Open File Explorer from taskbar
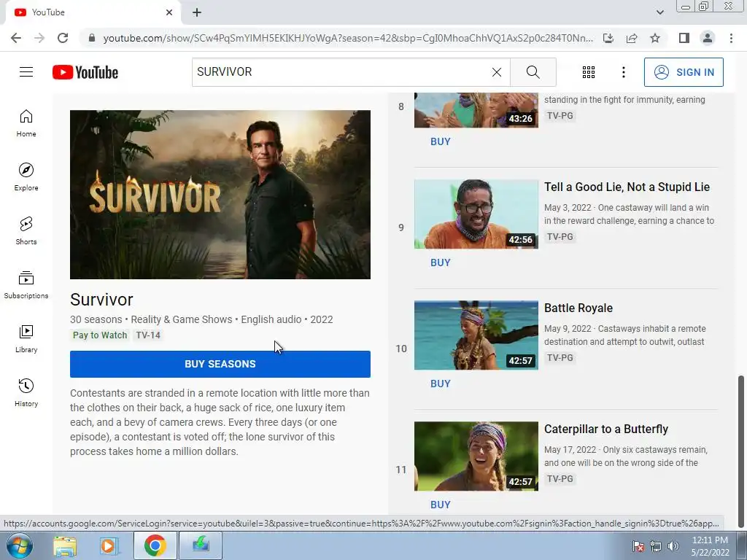Viewport: 747px width, 560px height. coord(65,546)
